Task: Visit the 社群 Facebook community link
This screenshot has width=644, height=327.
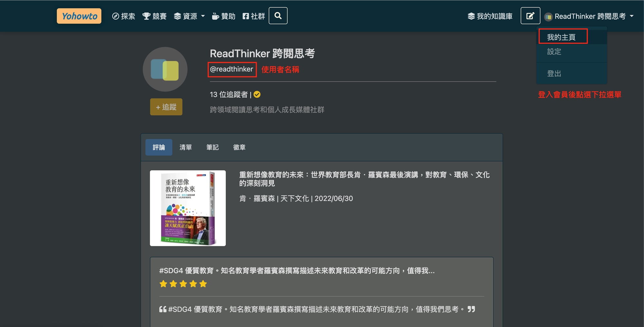Action: point(254,16)
